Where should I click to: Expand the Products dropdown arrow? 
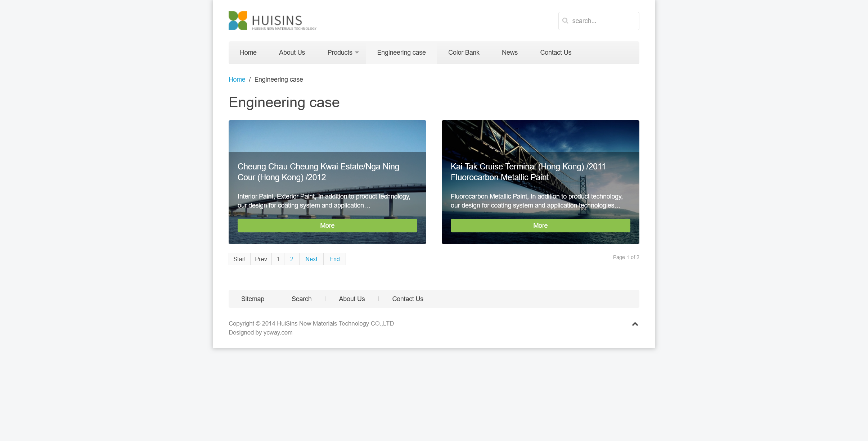357,53
